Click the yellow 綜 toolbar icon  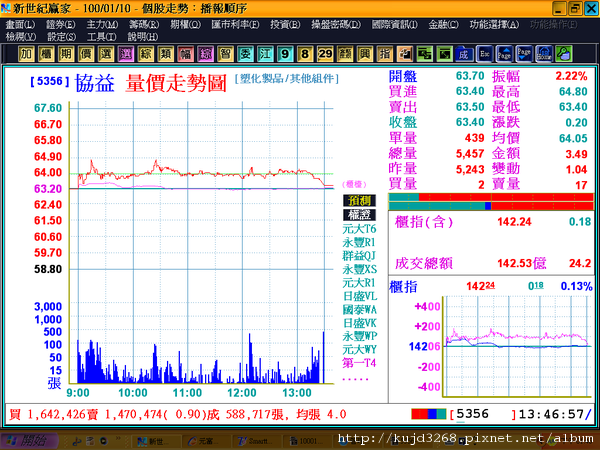(x=145, y=54)
